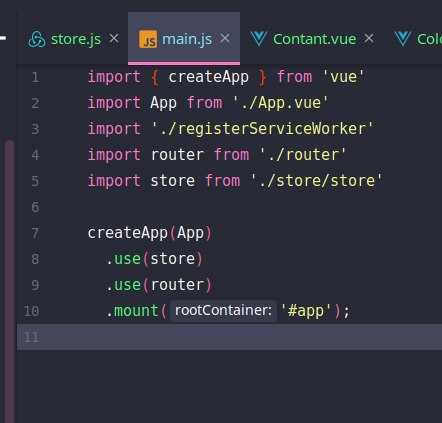Click the import keyword on line 5

tap(114, 181)
